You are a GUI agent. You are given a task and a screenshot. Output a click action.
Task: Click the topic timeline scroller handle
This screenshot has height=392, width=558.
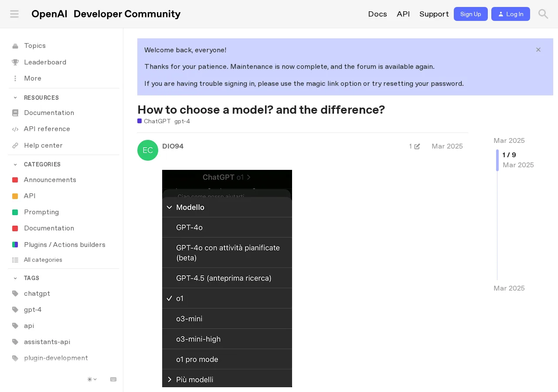click(497, 160)
